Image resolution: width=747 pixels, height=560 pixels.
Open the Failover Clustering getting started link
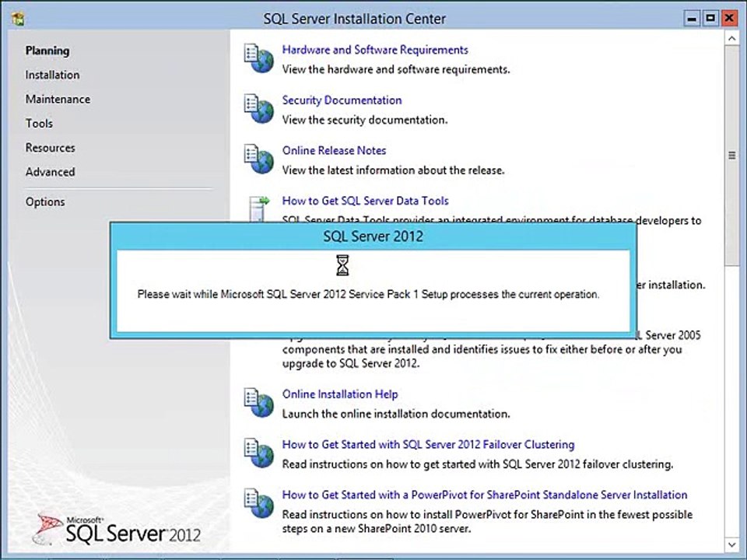tap(428, 444)
